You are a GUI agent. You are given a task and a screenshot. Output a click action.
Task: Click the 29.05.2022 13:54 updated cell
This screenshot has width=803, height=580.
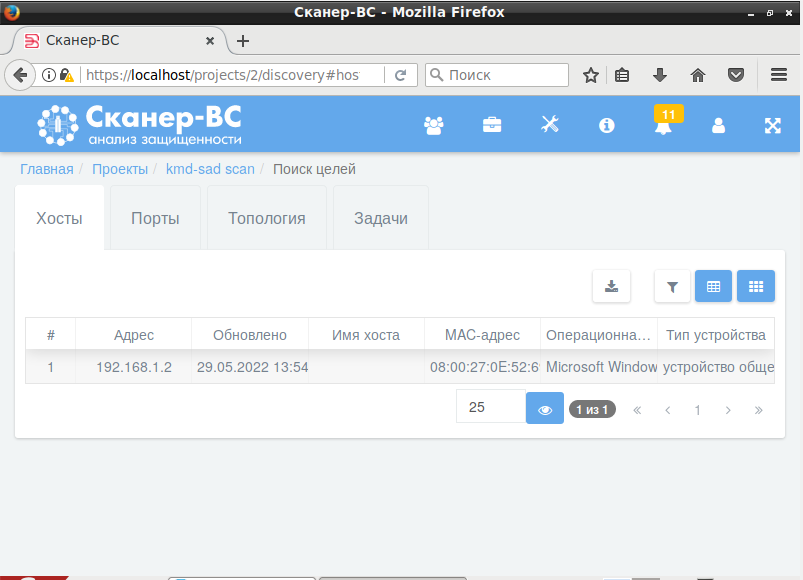[x=250, y=367]
